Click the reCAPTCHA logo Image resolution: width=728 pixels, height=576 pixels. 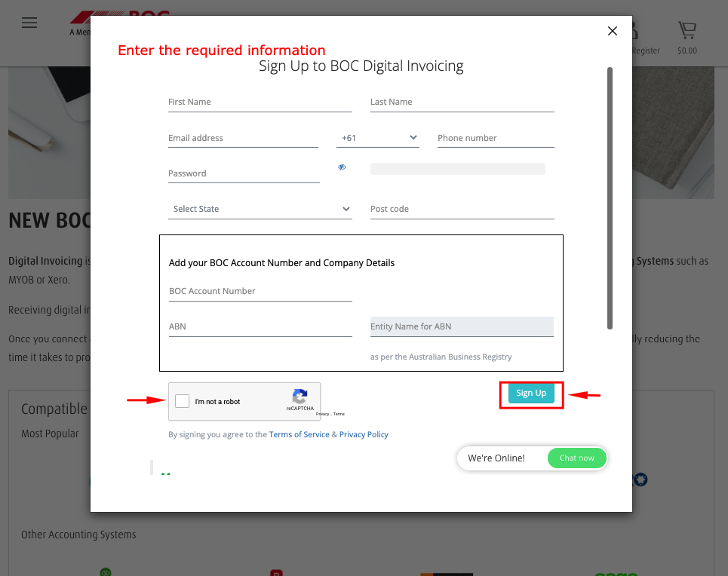pyautogui.click(x=300, y=397)
